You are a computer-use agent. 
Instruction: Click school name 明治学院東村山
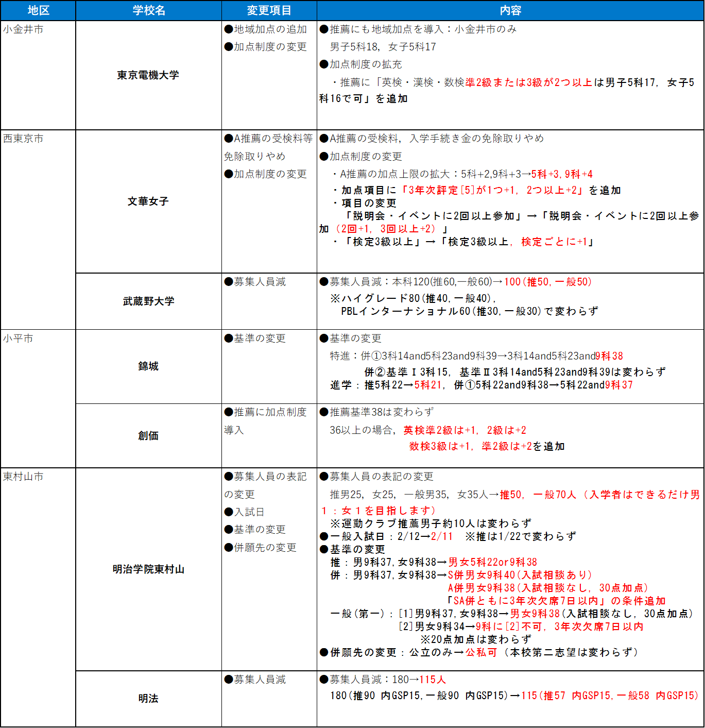tap(148, 569)
